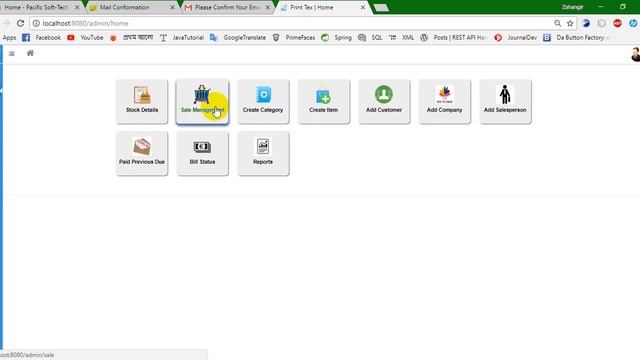
Task: Open the Da Button Factory bookmark
Action: 576,38
